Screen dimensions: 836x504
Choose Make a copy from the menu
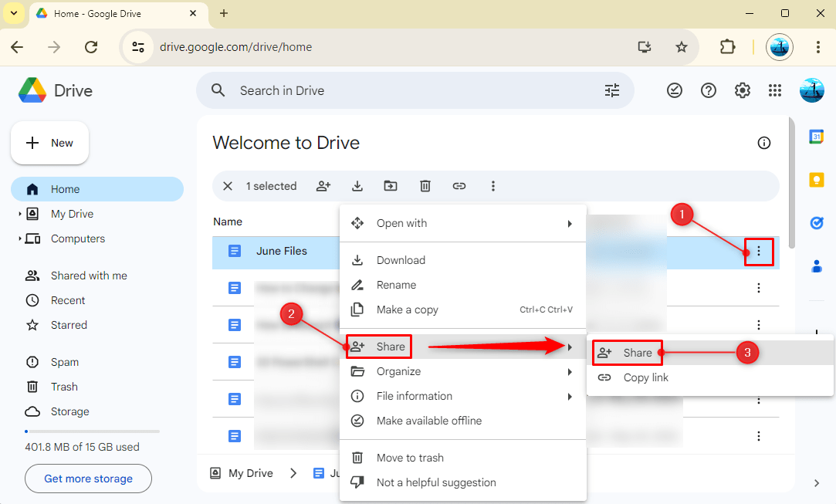click(x=406, y=310)
